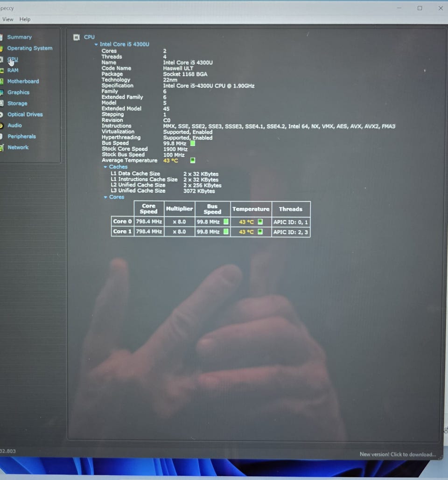
Task: Click the Core 0 row label
Action: (122, 221)
